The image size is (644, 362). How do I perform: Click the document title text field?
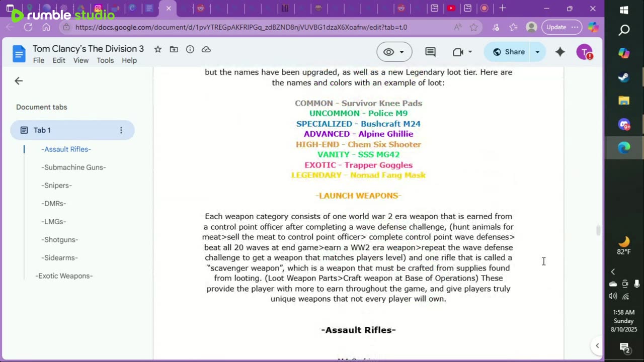click(89, 49)
